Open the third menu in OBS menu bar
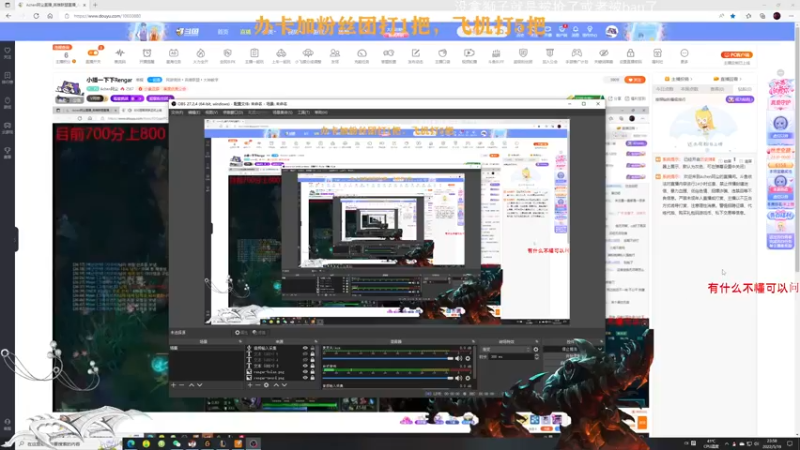800x450 pixels. 211,112
